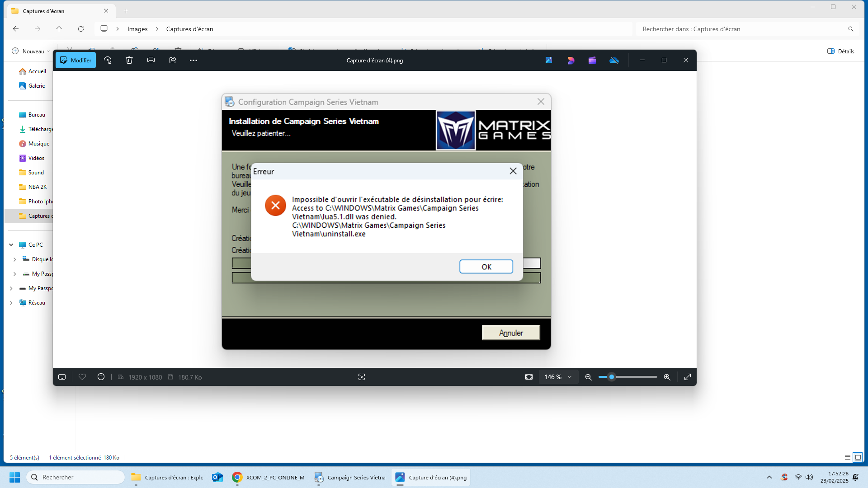868x488 pixels.
Task: Mark the photo as favorite with heart
Action: tap(82, 377)
